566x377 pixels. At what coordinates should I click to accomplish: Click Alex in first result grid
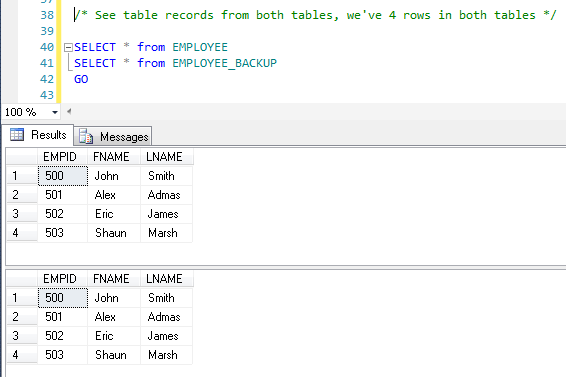[x=114, y=195]
